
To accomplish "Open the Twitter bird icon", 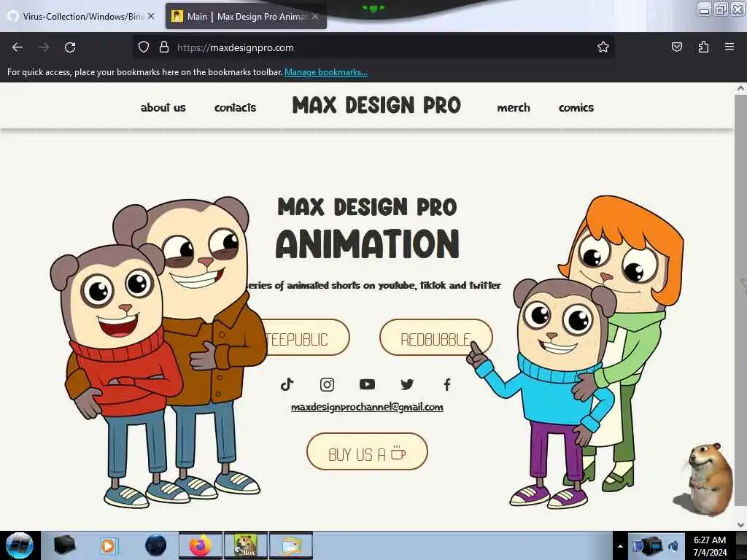I will [407, 384].
